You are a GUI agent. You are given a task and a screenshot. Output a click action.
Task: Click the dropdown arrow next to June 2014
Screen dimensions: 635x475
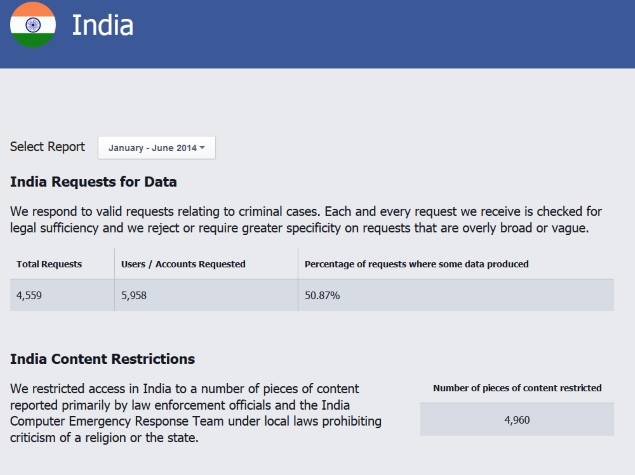tap(202, 148)
